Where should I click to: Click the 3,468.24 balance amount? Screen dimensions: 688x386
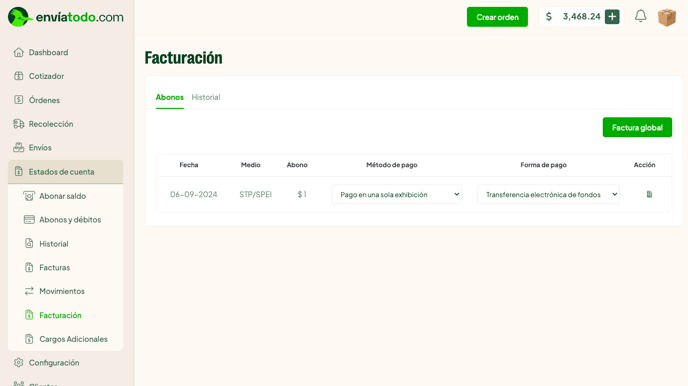581,16
